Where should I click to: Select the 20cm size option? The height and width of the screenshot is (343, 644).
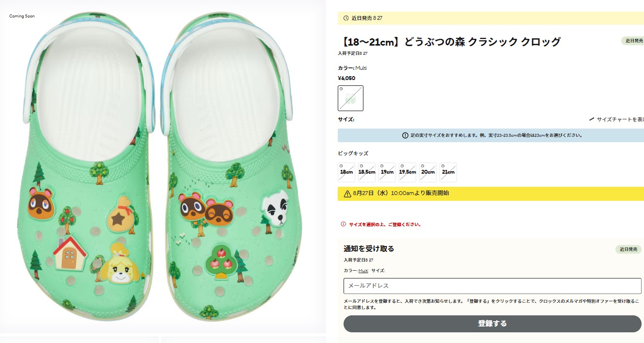pos(427,172)
